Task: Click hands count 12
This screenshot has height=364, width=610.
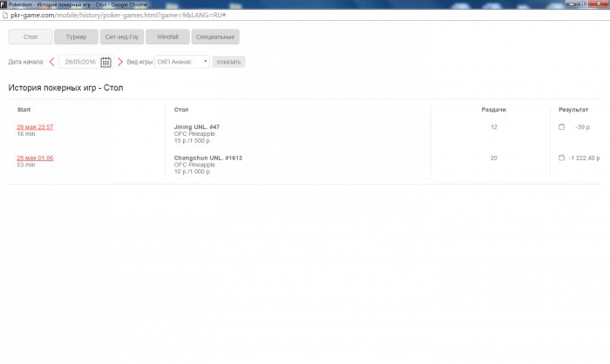Action: pyautogui.click(x=494, y=127)
